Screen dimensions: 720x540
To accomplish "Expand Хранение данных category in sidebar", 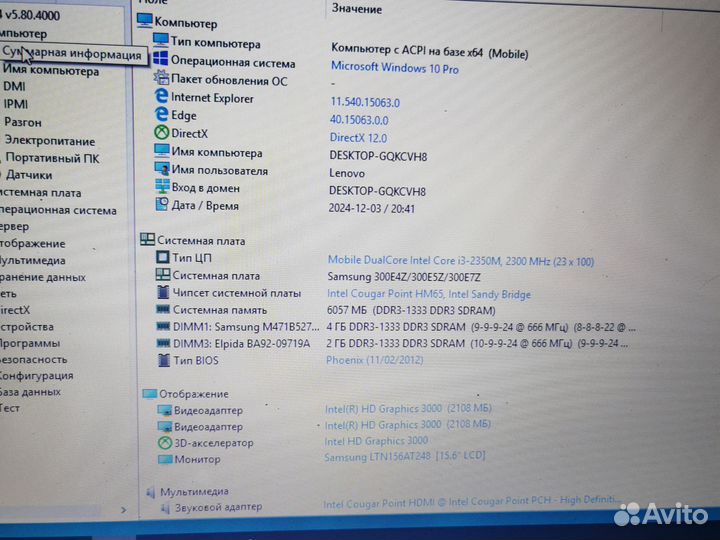I will (43, 277).
